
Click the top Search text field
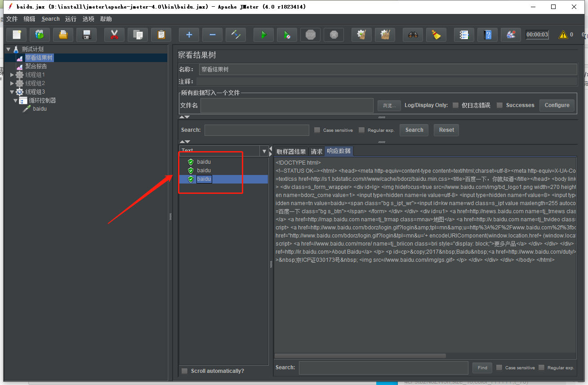[257, 130]
